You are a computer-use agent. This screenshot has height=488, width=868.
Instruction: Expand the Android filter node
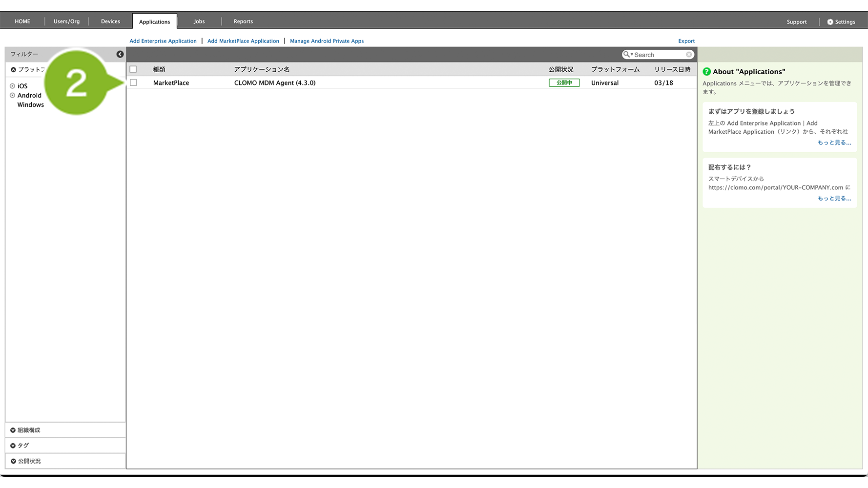point(13,96)
